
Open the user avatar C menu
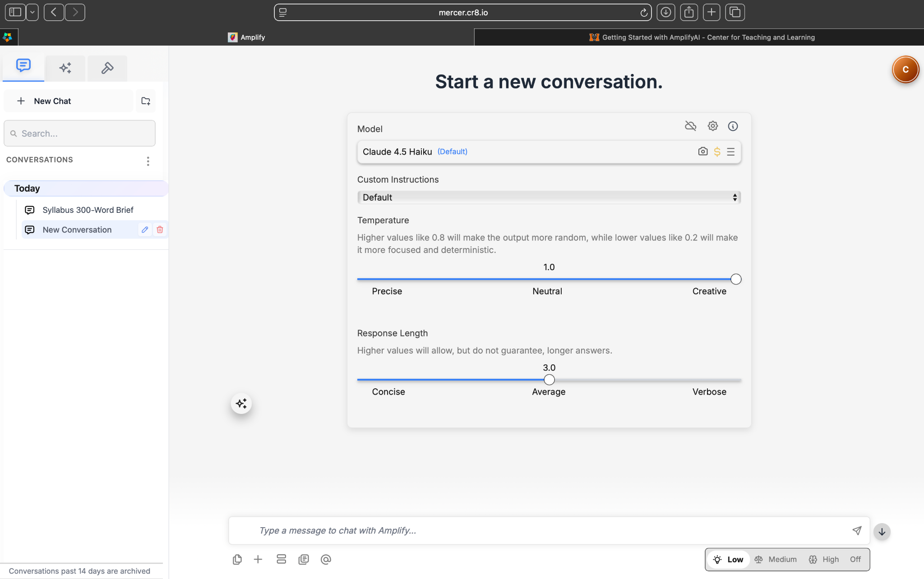tap(906, 69)
